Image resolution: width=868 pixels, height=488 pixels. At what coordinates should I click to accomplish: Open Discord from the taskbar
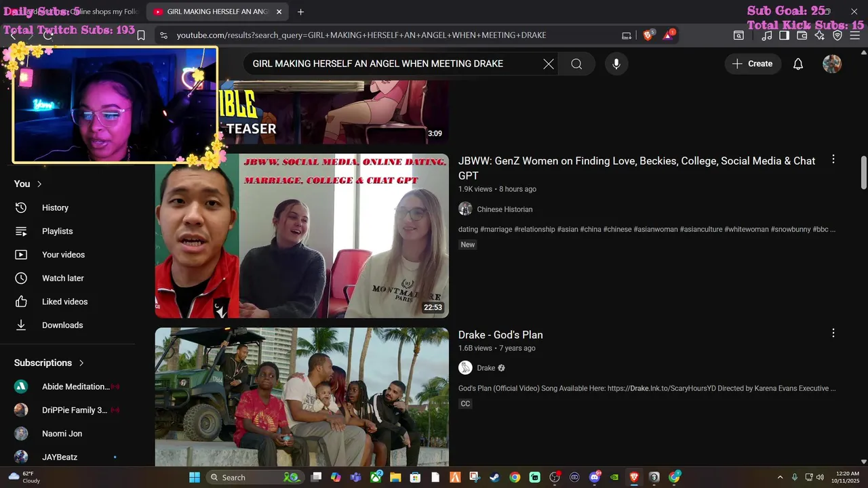coord(595,477)
